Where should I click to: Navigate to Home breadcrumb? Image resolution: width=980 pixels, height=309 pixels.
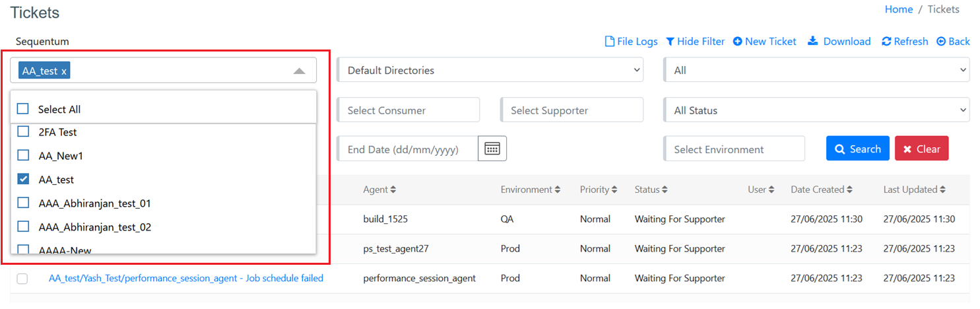[x=898, y=9]
